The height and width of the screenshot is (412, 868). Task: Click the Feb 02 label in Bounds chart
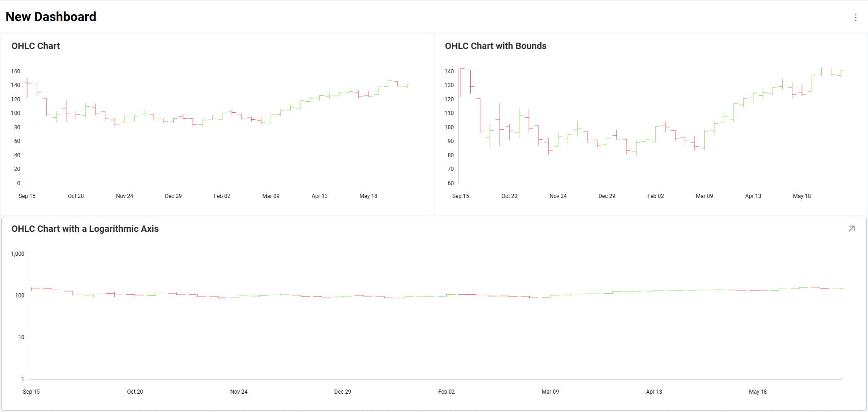coord(656,196)
